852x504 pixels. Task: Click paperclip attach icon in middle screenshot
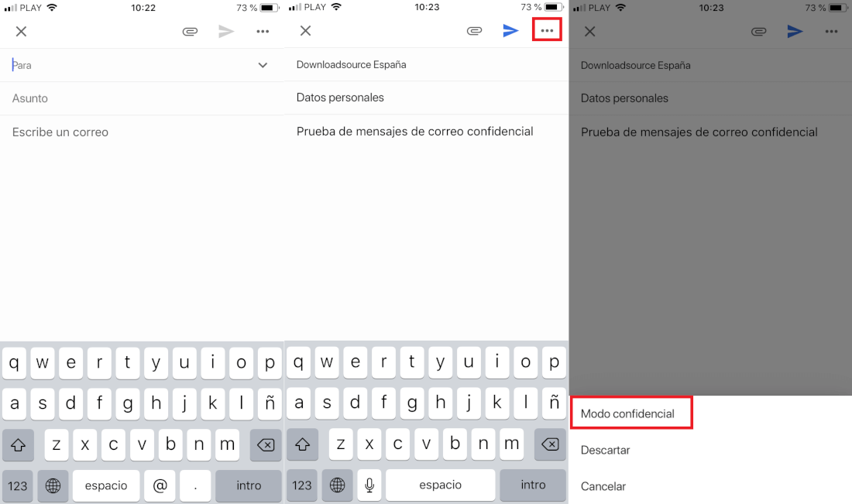pyautogui.click(x=474, y=31)
